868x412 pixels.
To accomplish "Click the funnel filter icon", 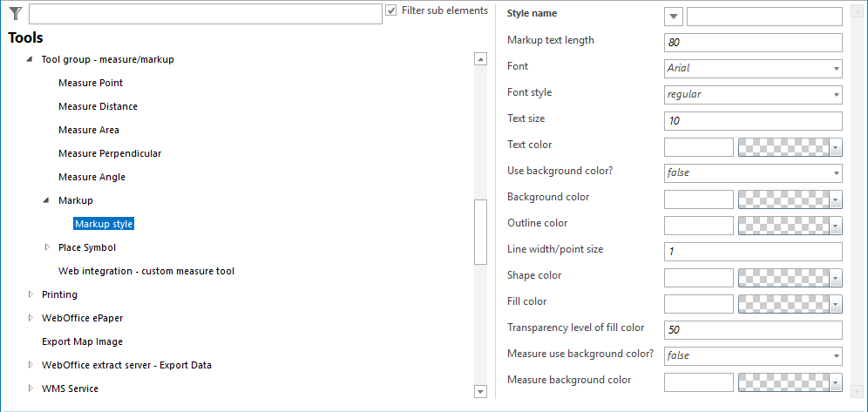I will [x=15, y=13].
